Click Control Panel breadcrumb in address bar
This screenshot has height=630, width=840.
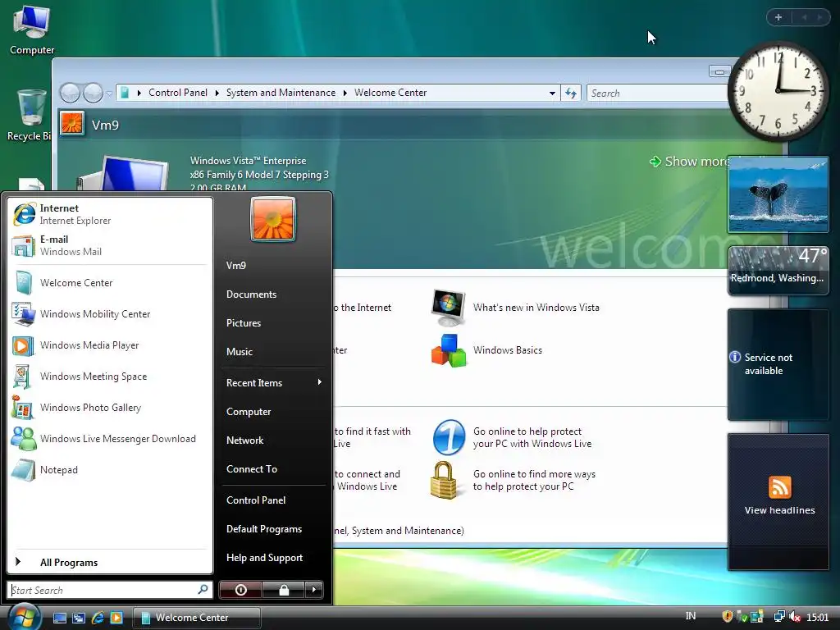pos(178,93)
